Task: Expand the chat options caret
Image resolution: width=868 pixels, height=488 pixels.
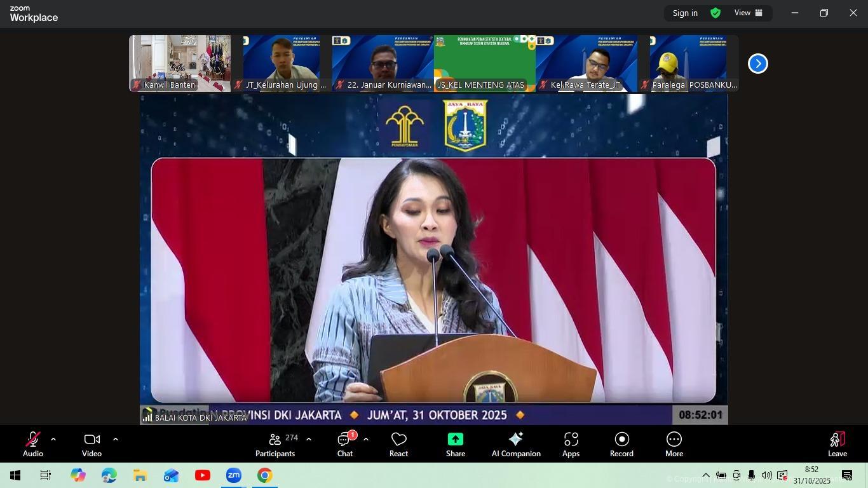Action: tap(366, 439)
